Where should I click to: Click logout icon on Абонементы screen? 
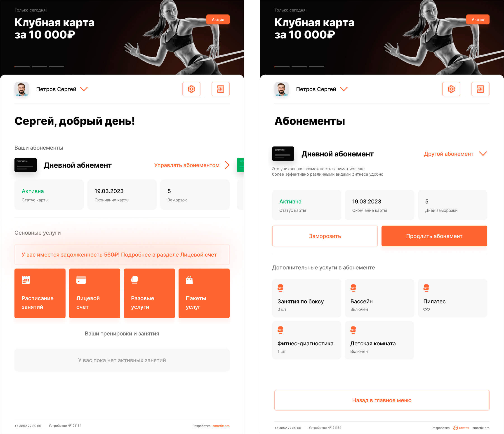480,89
